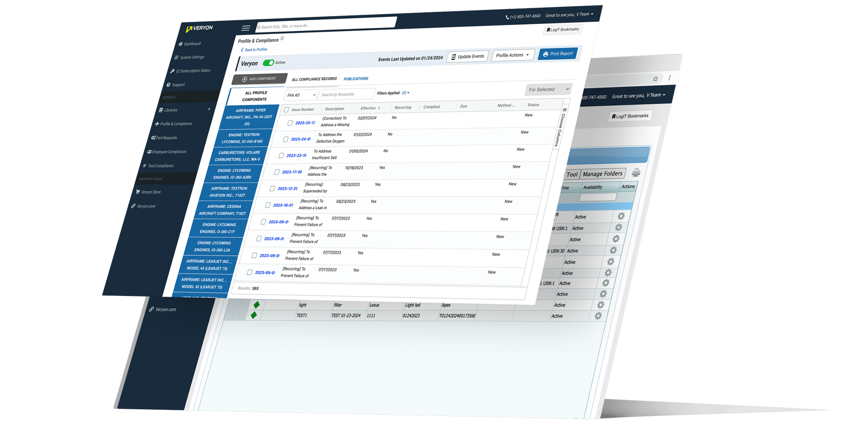The height and width of the screenshot is (427, 868).
Task: Open LogIT Bookmarks in front window
Action: 562,30
